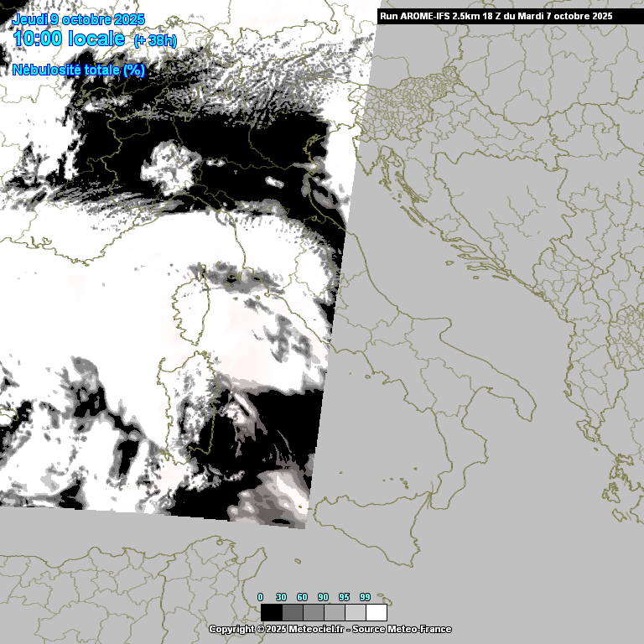This screenshot has height=644, width=644.
Task: Click the '10:00 locale' time label
Action: [x=69, y=39]
